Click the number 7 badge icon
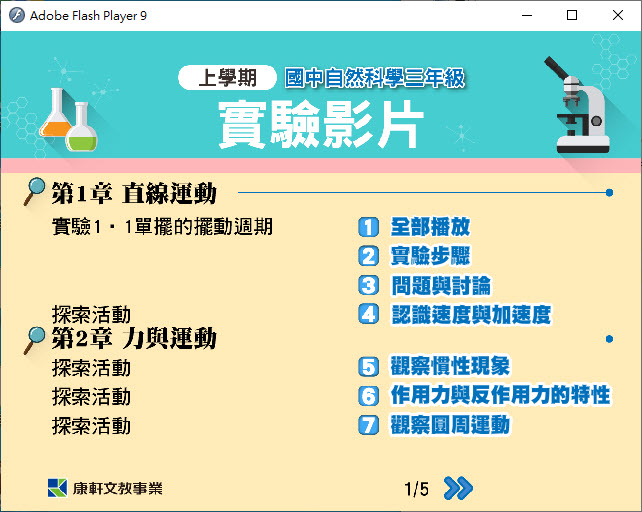This screenshot has width=642, height=512. point(369,426)
